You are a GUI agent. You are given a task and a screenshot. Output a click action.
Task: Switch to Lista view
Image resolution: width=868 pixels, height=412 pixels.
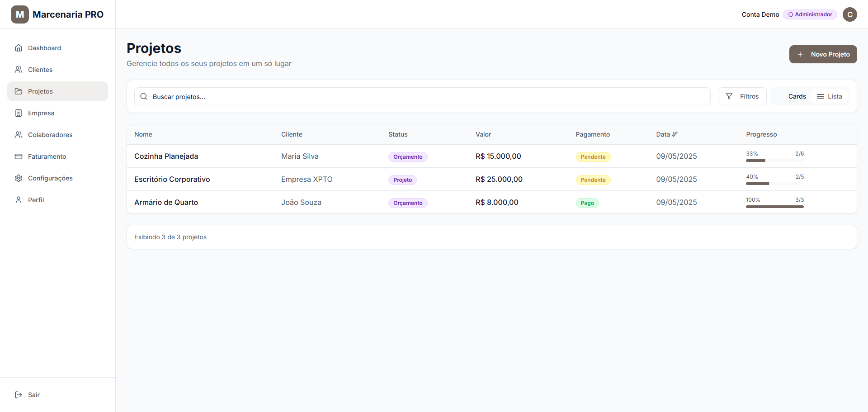[x=830, y=96]
